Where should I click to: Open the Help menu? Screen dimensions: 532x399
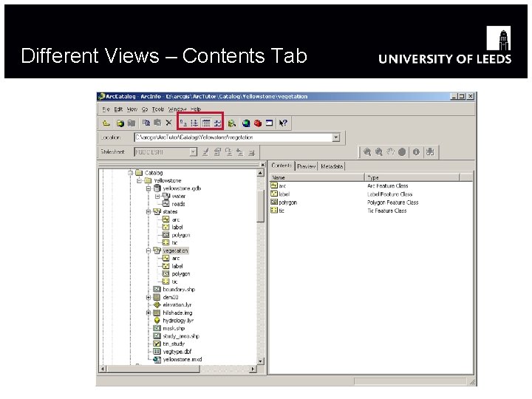coord(196,109)
